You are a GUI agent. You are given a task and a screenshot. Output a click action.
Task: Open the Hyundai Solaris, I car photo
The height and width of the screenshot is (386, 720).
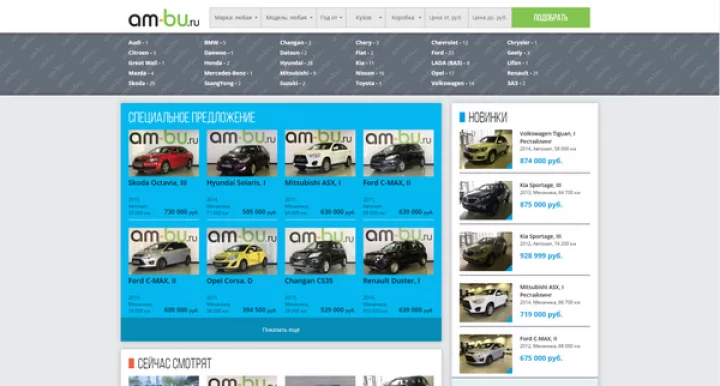point(242,153)
